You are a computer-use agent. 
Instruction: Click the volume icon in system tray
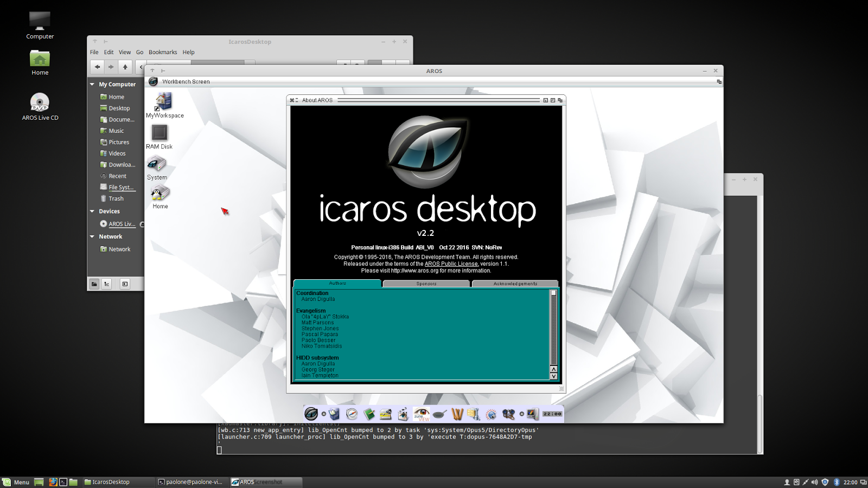pos(814,482)
